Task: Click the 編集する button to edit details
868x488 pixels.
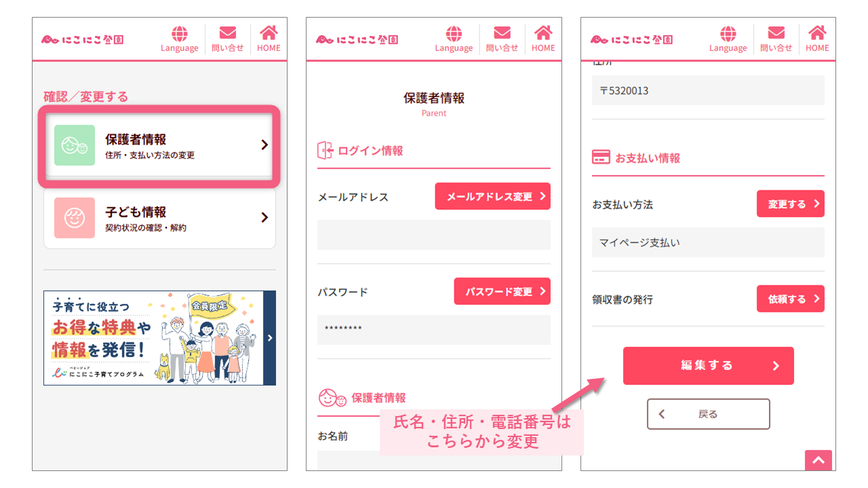Action: click(x=708, y=365)
